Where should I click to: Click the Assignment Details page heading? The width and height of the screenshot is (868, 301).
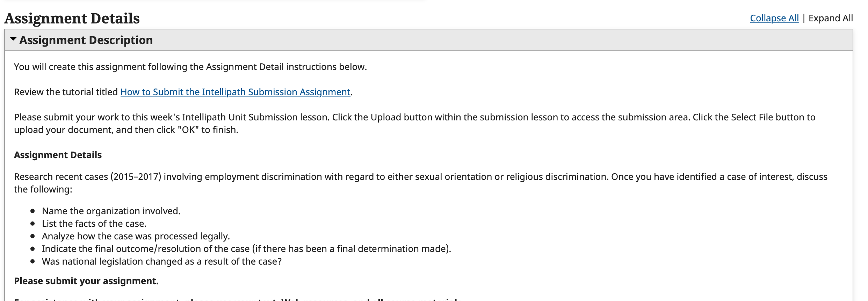[x=72, y=19]
